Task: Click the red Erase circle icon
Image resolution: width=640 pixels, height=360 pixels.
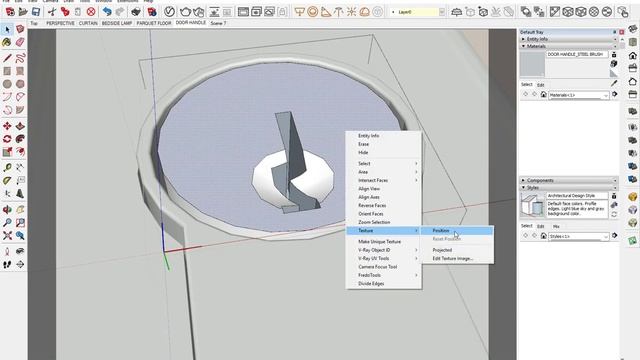Action: click(91, 12)
